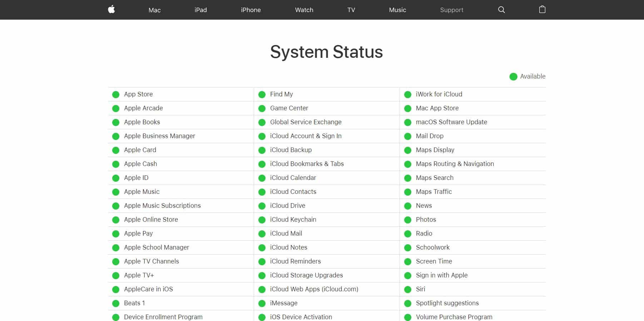Click green status dot beside Screen Time
The width and height of the screenshot is (644, 321).
tap(408, 262)
